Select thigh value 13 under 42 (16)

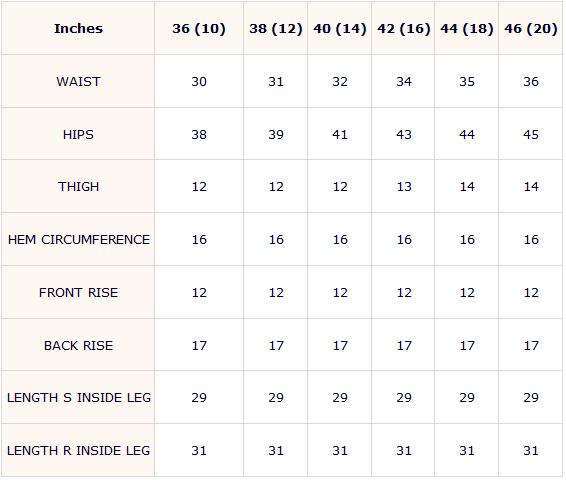click(x=404, y=187)
